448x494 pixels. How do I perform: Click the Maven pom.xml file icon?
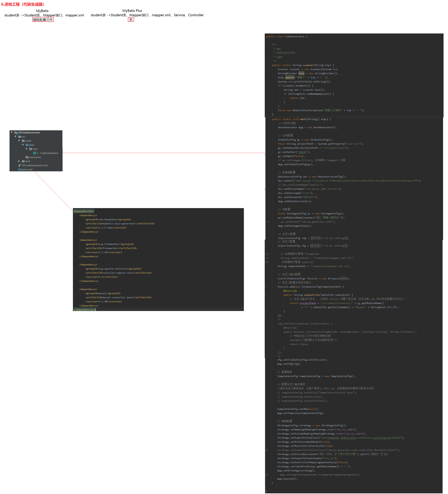(x=20, y=170)
